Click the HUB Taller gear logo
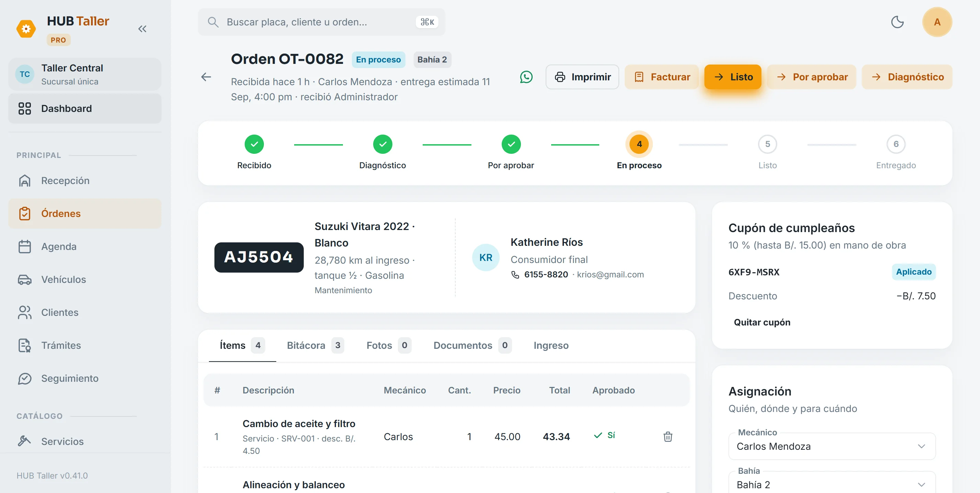The image size is (980, 493). coord(26,29)
